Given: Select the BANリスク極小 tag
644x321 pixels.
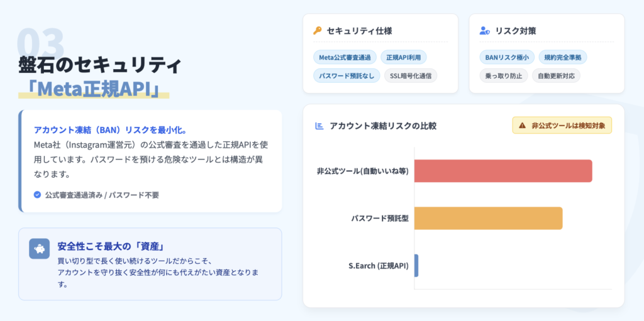Looking at the screenshot, I should pyautogui.click(x=507, y=57).
